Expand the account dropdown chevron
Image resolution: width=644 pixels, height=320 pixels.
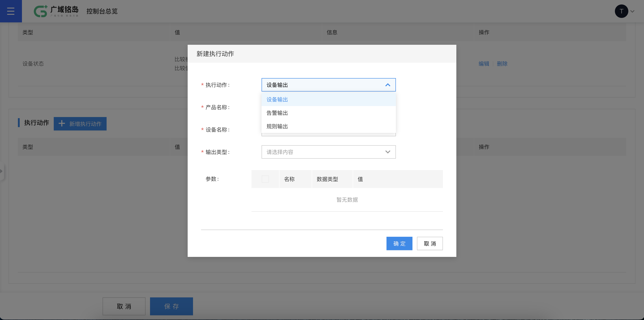point(632,11)
